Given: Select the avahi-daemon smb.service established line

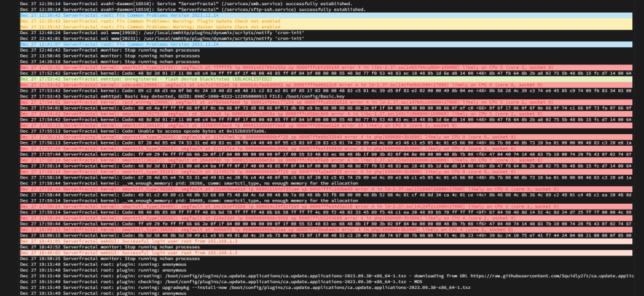Looking at the screenshot, I should [186, 3].
